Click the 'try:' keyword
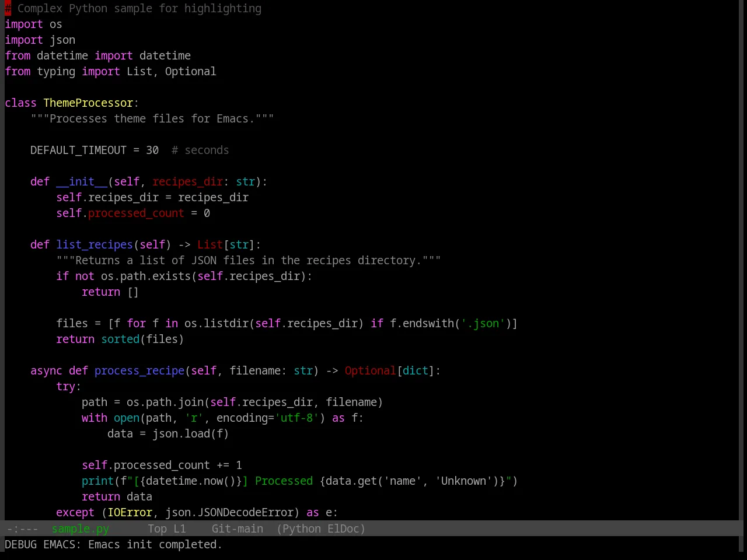747x560 pixels. pyautogui.click(x=69, y=386)
